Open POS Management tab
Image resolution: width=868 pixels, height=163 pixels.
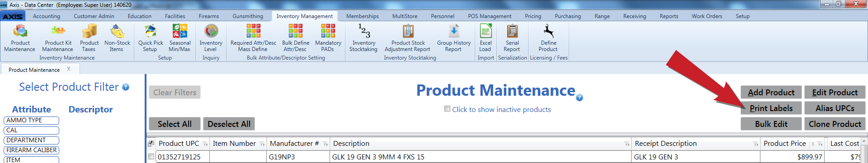490,16
